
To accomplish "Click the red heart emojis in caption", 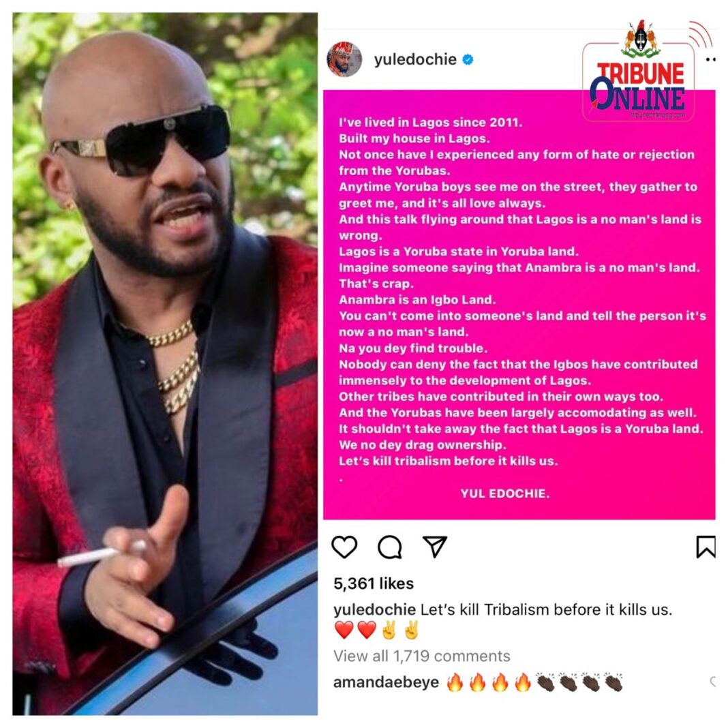I will 356,630.
